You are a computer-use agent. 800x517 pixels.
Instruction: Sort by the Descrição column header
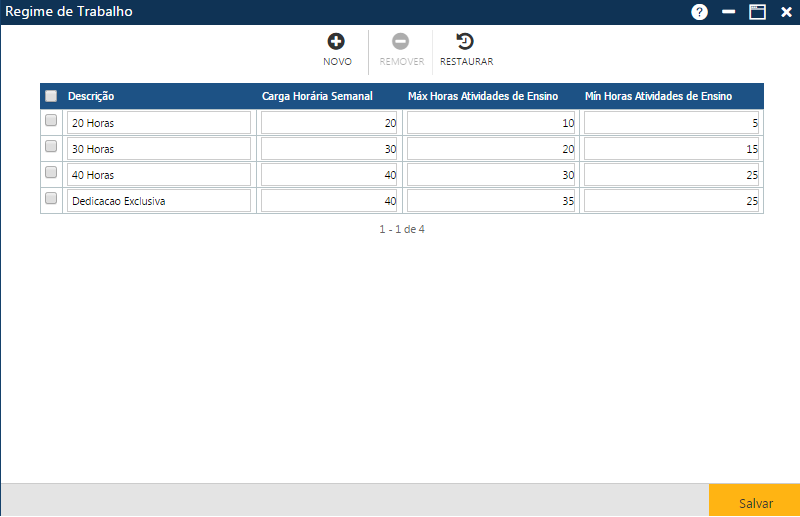[x=91, y=97]
